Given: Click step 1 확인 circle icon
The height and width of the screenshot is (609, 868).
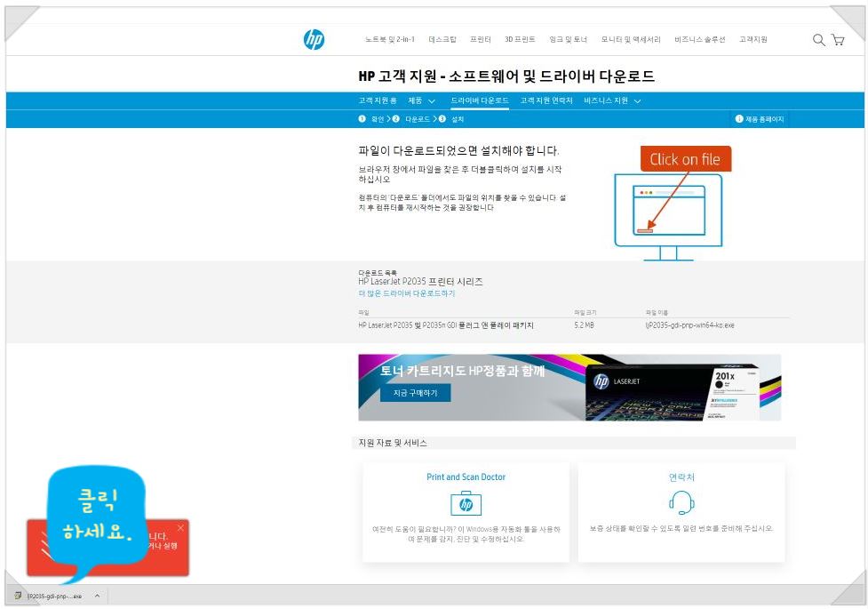Looking at the screenshot, I should coord(362,118).
